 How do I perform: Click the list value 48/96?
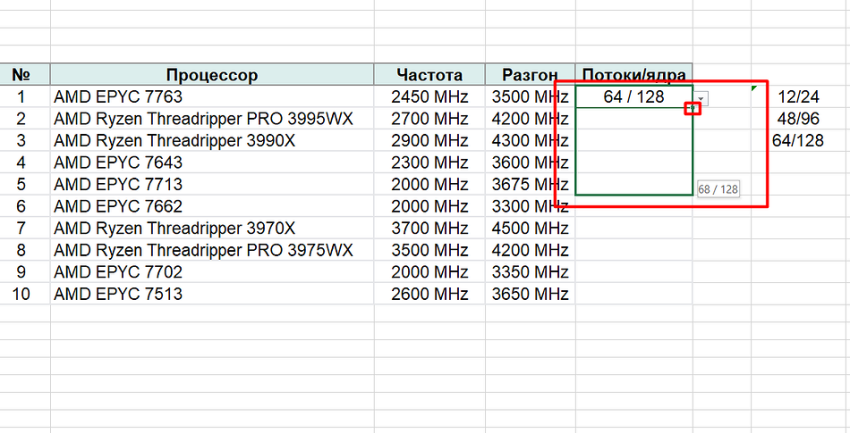pyautogui.click(x=798, y=119)
